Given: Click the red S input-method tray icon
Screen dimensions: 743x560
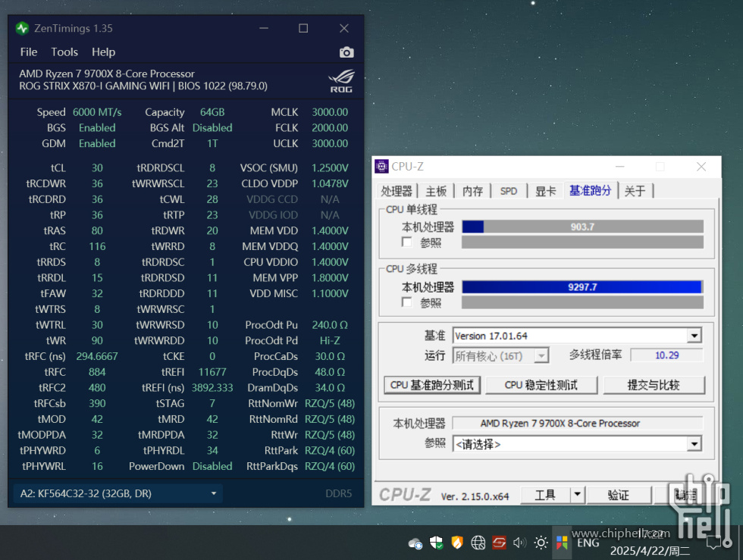Looking at the screenshot, I should pos(499,543).
